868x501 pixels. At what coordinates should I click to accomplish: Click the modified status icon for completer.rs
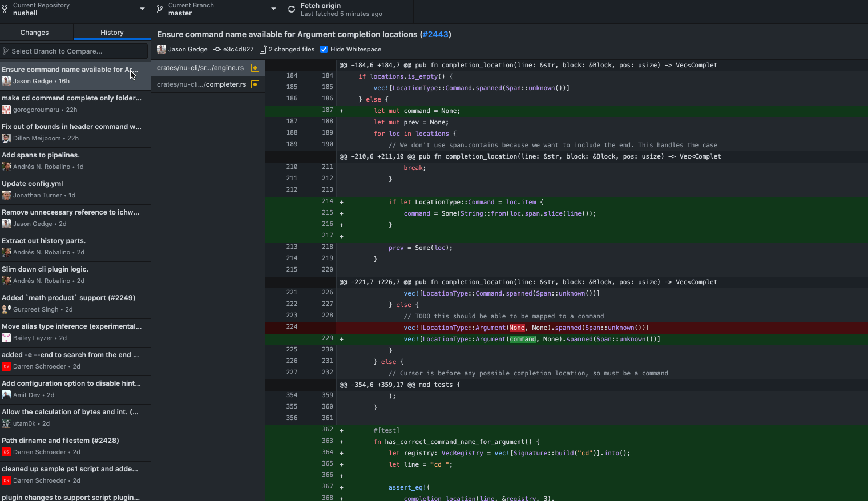point(255,84)
